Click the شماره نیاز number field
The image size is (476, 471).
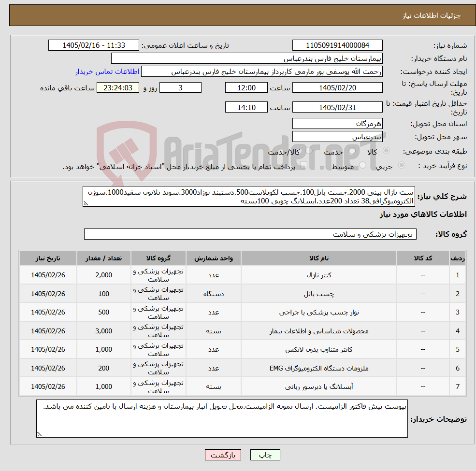337,45
